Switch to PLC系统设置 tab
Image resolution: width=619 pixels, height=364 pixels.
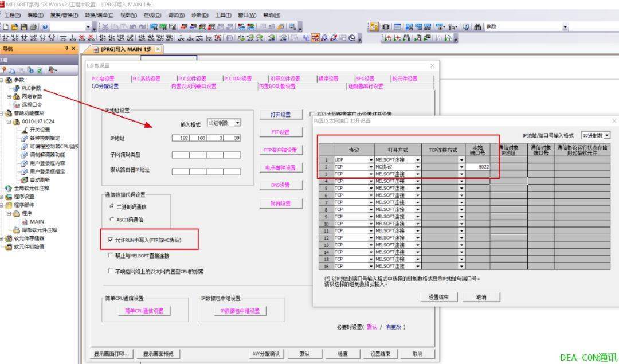coord(147,79)
